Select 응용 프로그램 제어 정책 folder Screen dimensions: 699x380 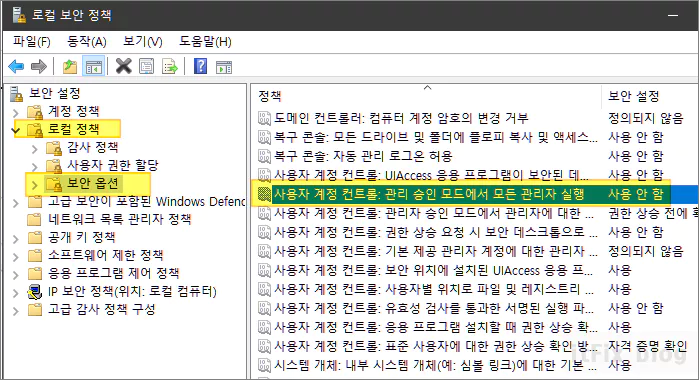click(113, 273)
